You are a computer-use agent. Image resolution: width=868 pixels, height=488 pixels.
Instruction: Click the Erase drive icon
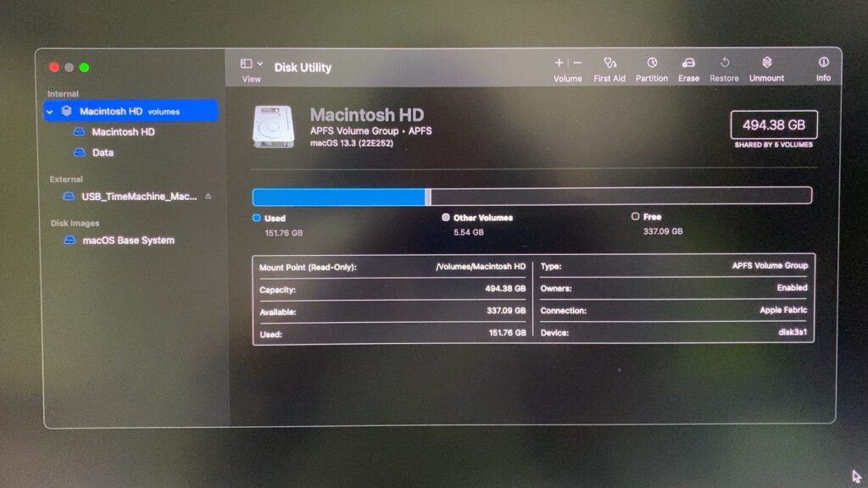[x=688, y=63]
